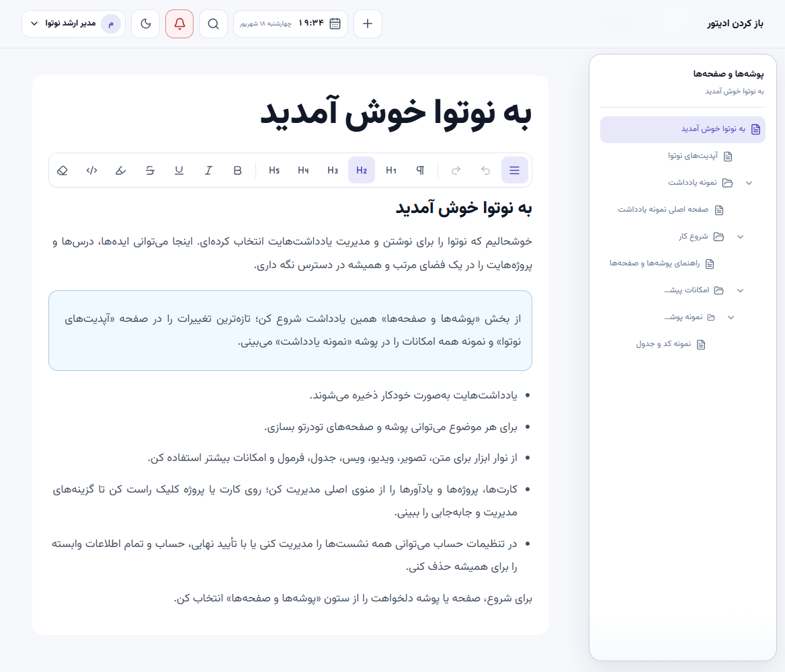Click document icon beside نمونه کد و جدول
Viewport: 785px width, 672px height.
[701, 345]
